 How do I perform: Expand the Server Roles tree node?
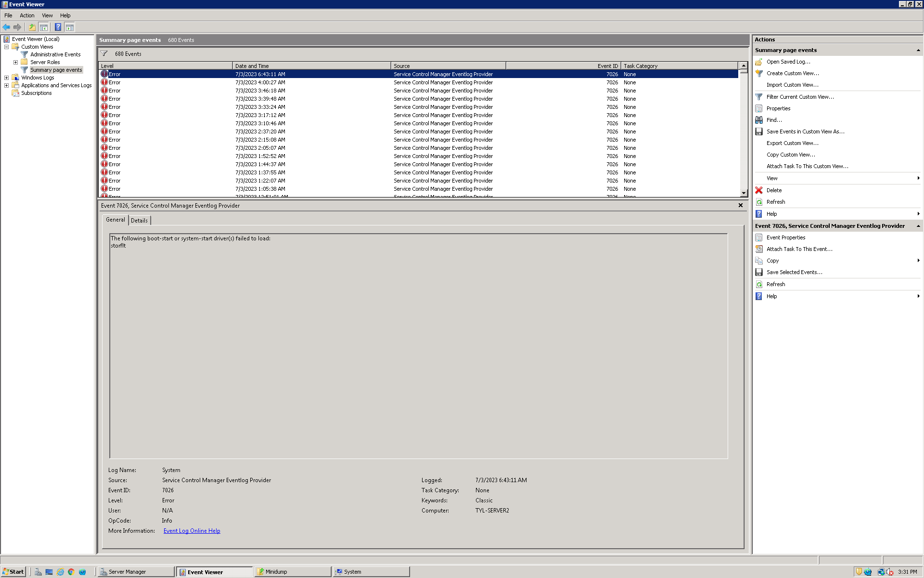15,62
